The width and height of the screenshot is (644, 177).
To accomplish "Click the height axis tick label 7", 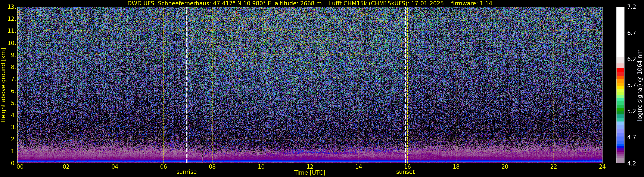I will (13, 79).
